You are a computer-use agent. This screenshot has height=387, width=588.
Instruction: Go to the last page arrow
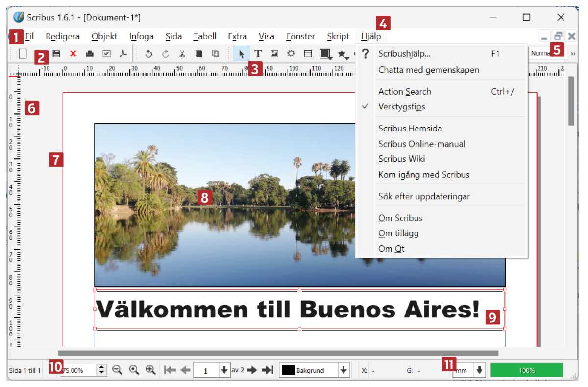pos(268,370)
